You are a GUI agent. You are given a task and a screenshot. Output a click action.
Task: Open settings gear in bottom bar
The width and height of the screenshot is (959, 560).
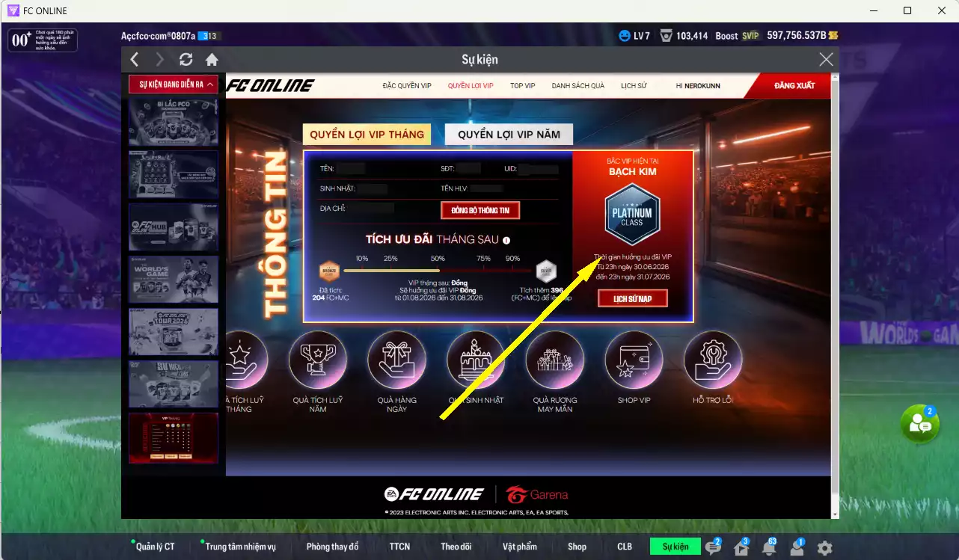[824, 548]
